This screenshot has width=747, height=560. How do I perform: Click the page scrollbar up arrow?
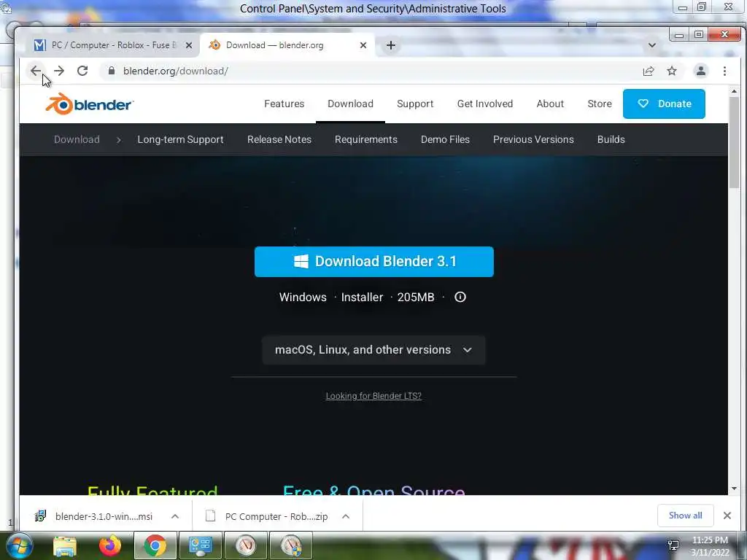point(734,91)
